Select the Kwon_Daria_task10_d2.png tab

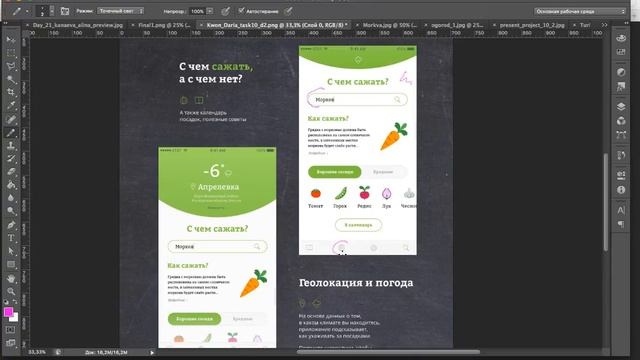coord(277,25)
